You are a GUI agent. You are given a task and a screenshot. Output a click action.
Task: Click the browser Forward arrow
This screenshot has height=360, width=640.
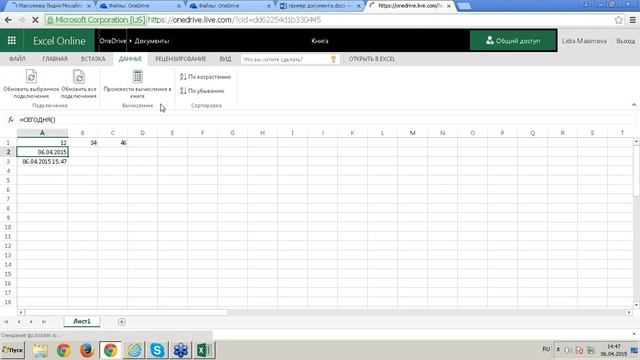(x=21, y=20)
